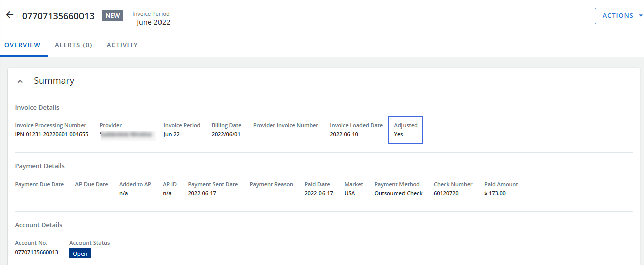This screenshot has width=644, height=265.
Task: Click account number under Account Details
Action: coord(36,252)
